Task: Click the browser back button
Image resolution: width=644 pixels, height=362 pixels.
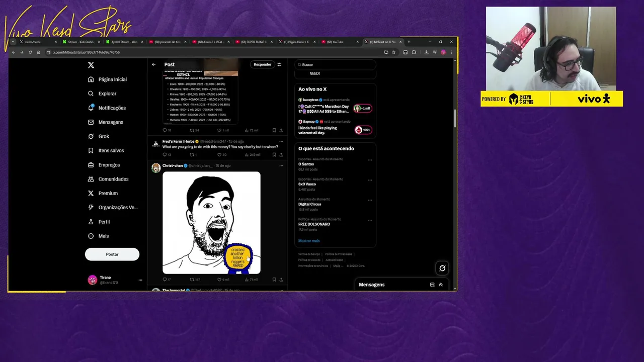Action: 14,52
